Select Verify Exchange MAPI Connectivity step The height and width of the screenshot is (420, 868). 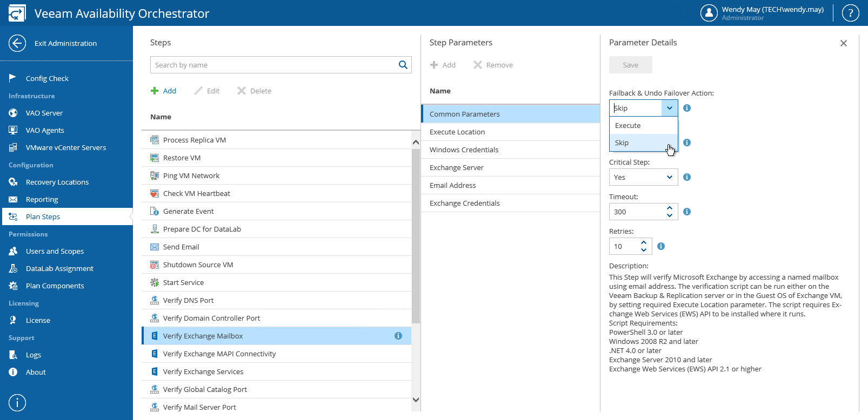(x=276, y=354)
